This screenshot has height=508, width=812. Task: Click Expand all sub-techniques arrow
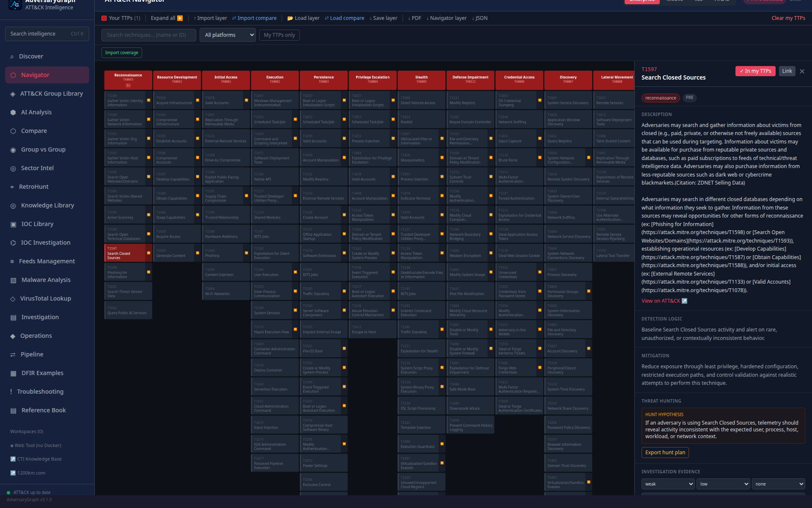pos(180,18)
